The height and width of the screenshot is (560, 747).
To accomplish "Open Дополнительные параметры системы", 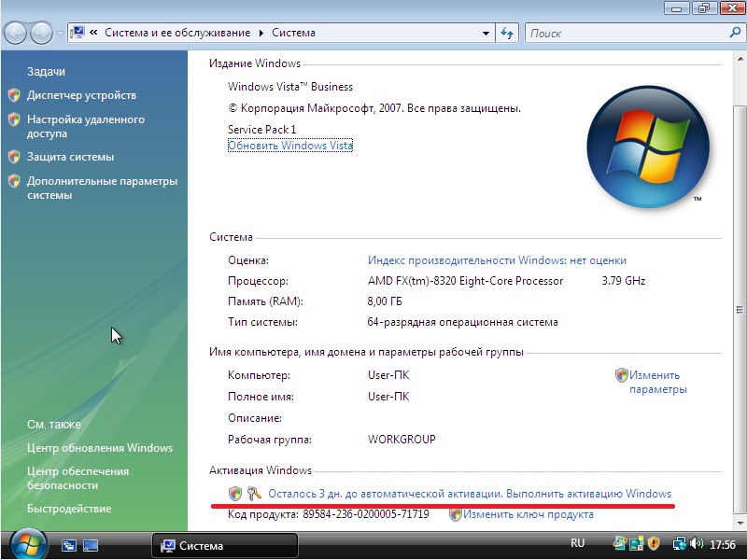I will click(102, 189).
